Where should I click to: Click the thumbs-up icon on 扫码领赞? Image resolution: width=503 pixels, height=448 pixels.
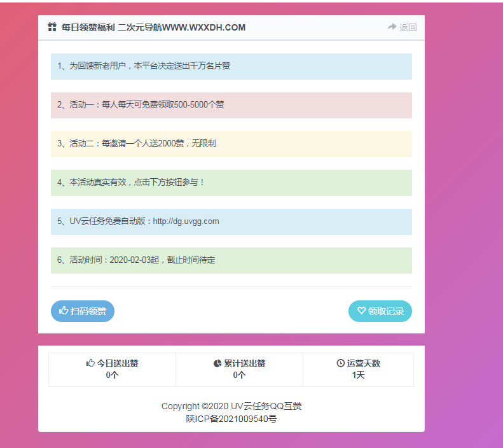(x=64, y=311)
